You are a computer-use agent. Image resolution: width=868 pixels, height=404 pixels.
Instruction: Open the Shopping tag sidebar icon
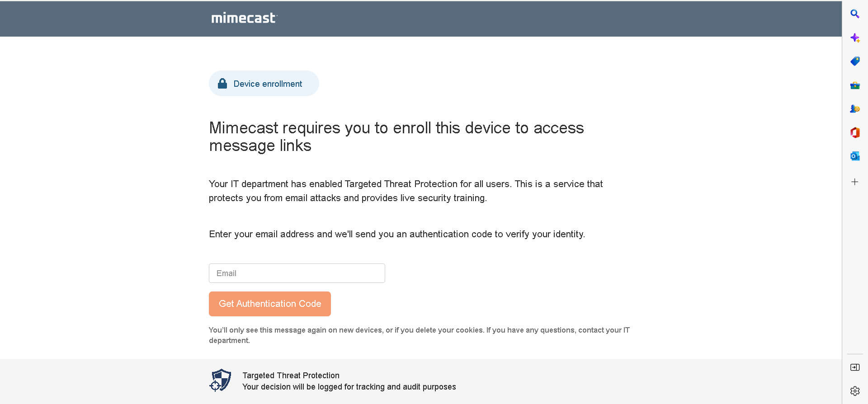pos(854,61)
